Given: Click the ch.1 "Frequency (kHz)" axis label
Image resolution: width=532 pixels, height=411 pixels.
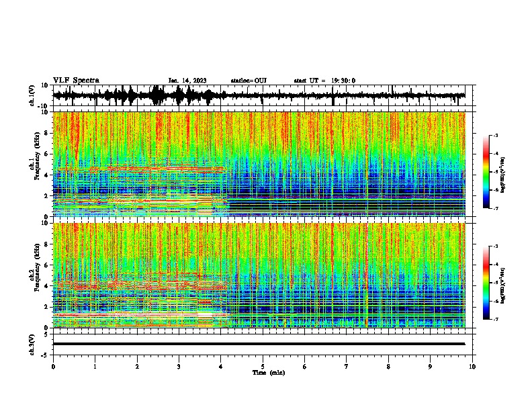Looking at the screenshot, I should tap(38, 156).
